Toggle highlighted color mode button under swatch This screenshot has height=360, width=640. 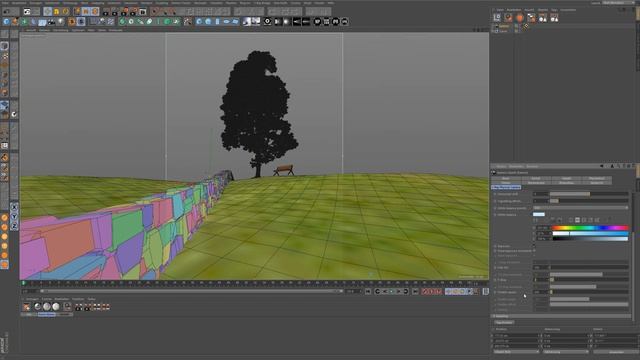click(x=577, y=220)
